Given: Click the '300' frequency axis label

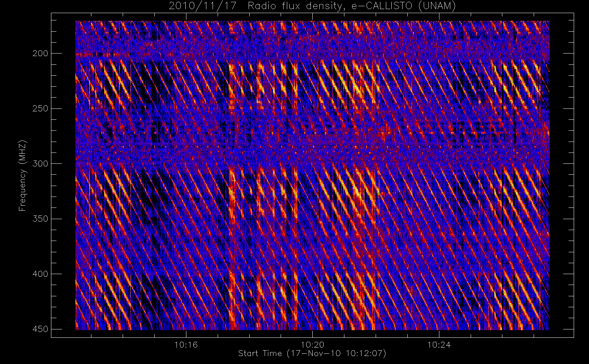Looking at the screenshot, I should (x=40, y=164).
